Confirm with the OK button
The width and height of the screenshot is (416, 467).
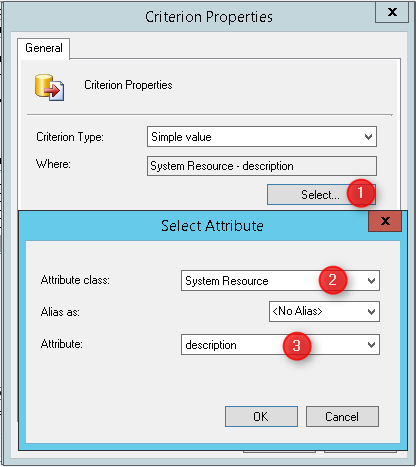coord(261,416)
